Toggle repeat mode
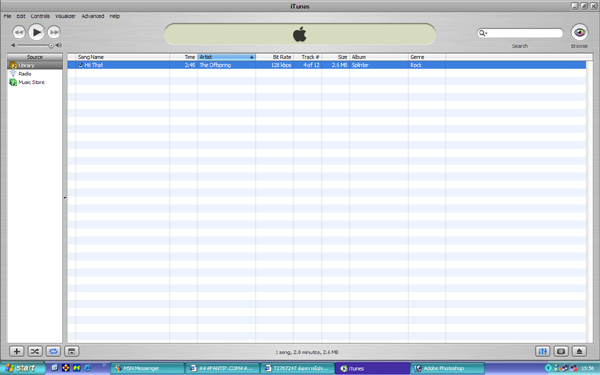The width and height of the screenshot is (600, 375). [53, 351]
